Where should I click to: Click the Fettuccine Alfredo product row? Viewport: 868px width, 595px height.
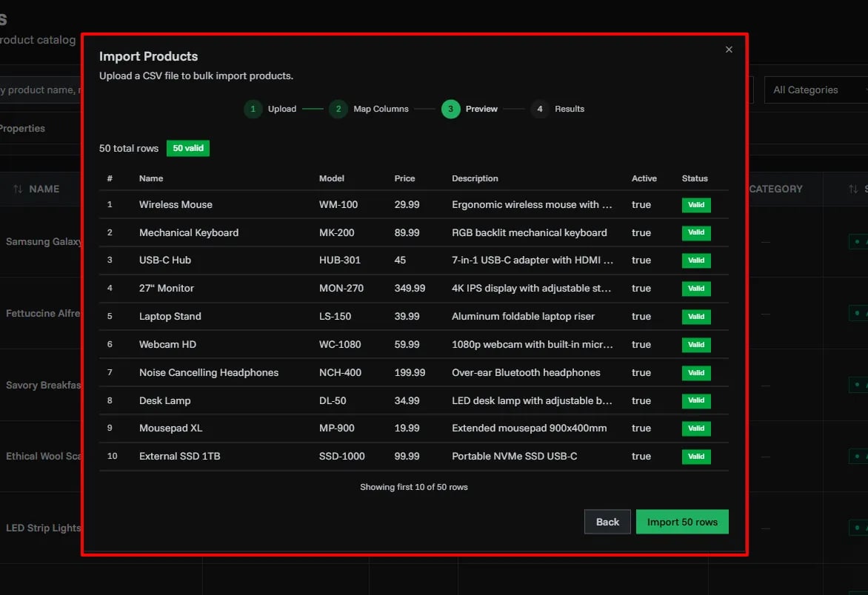42,313
